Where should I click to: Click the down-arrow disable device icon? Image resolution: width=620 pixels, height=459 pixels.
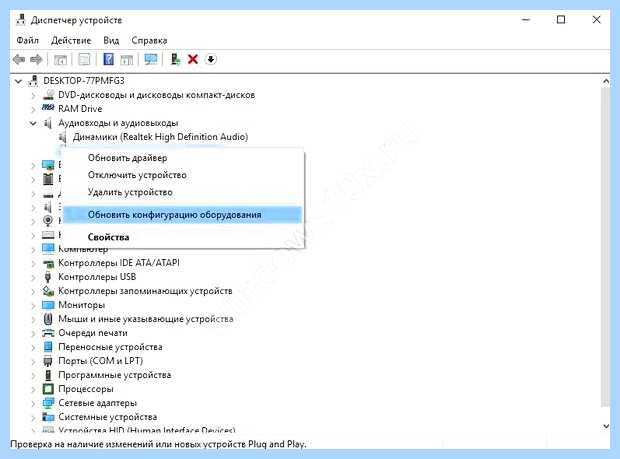(211, 59)
